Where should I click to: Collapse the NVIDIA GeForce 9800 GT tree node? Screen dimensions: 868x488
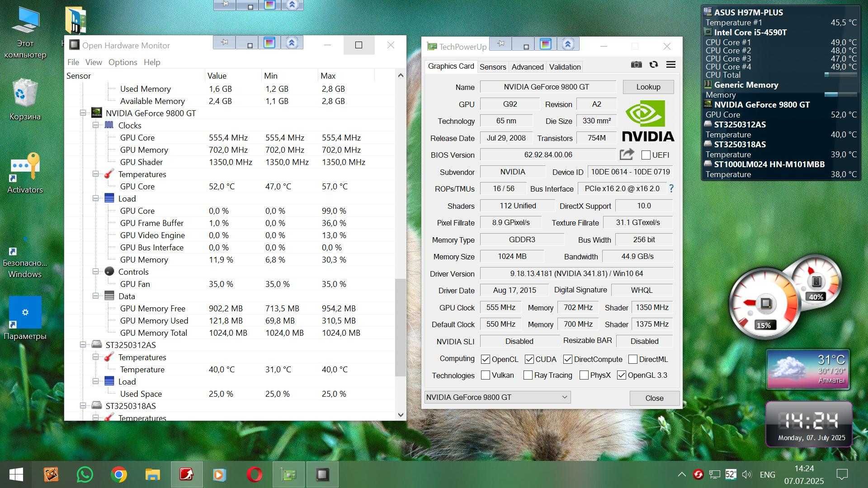tap(83, 113)
